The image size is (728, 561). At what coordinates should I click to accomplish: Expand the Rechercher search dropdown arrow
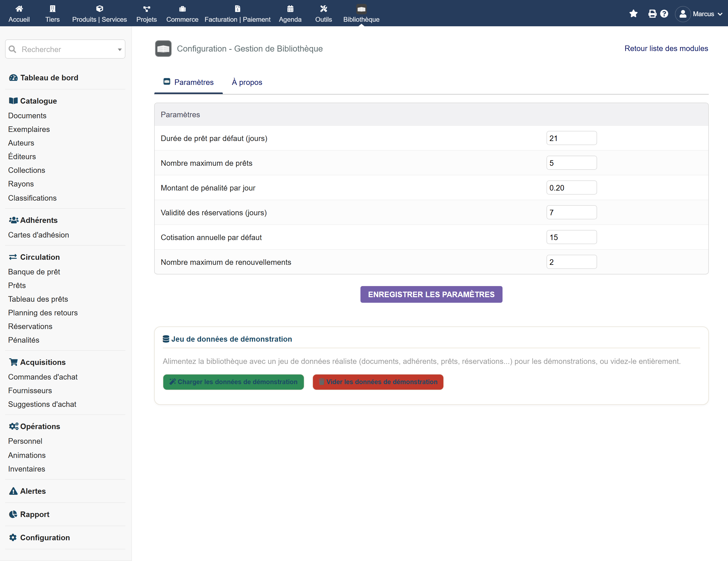[119, 49]
